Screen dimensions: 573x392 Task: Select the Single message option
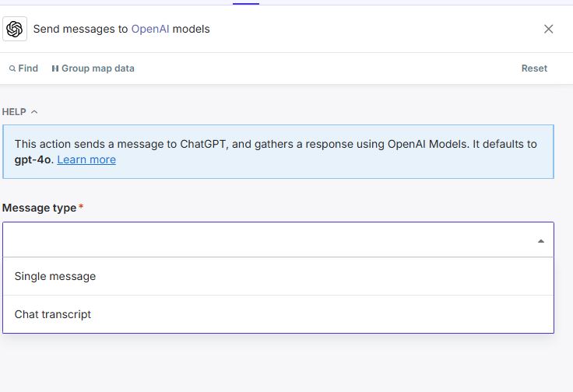(x=55, y=276)
